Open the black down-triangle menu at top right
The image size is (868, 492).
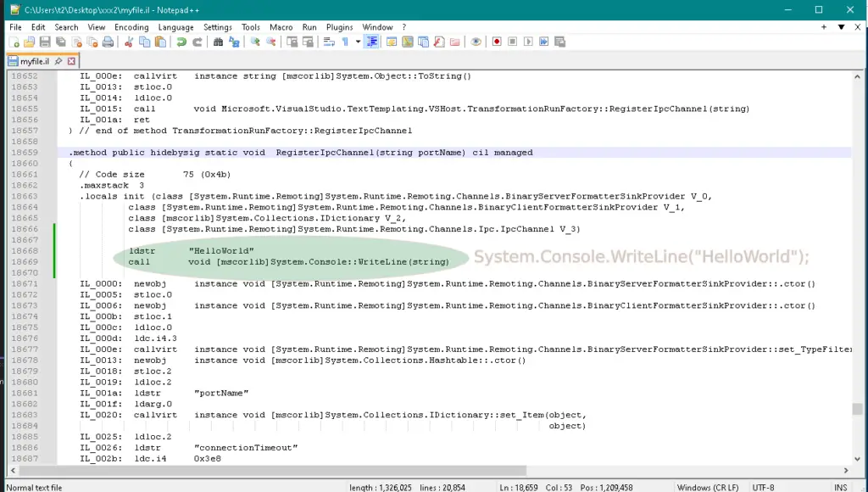point(842,27)
